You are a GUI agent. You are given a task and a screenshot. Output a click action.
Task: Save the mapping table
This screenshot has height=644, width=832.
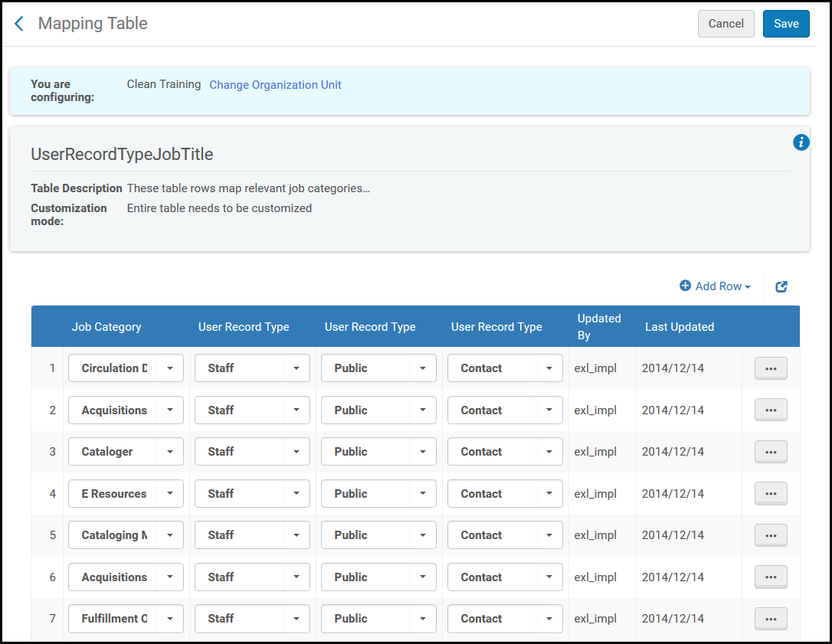(x=786, y=24)
